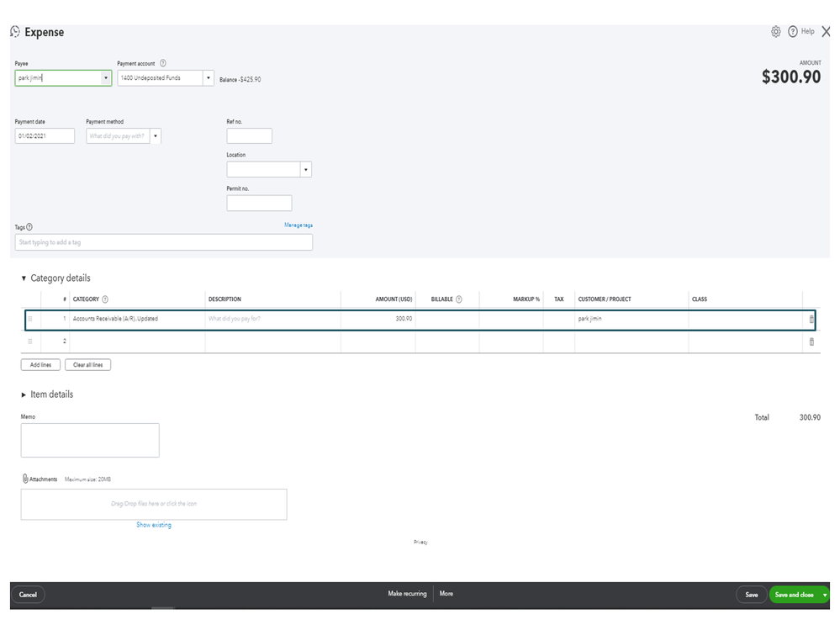Click the $300.90 total amount heading

click(791, 77)
